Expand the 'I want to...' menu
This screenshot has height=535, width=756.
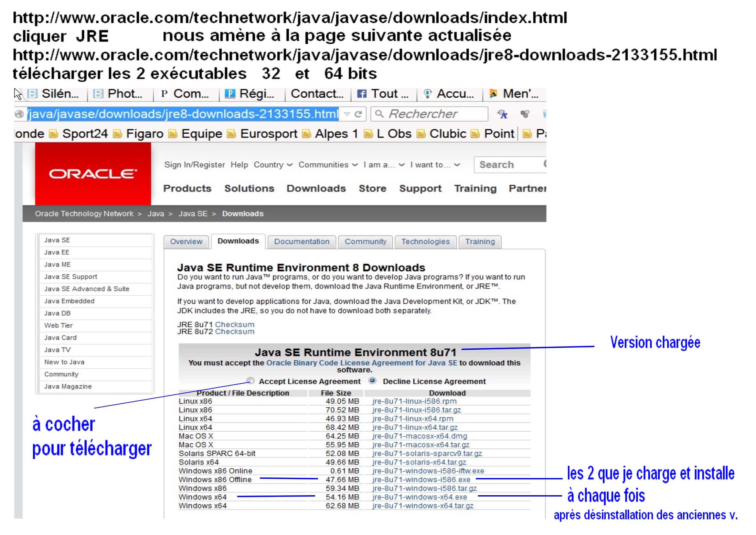click(x=435, y=165)
